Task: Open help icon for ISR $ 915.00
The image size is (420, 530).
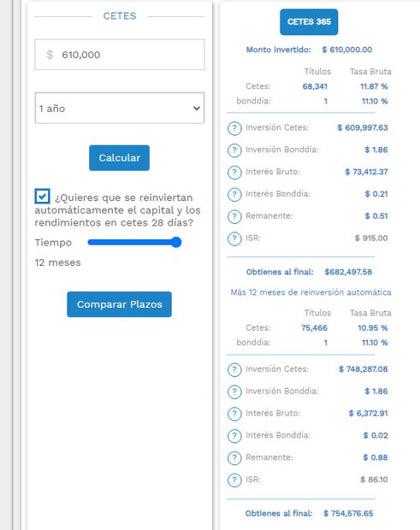Action: [234, 238]
